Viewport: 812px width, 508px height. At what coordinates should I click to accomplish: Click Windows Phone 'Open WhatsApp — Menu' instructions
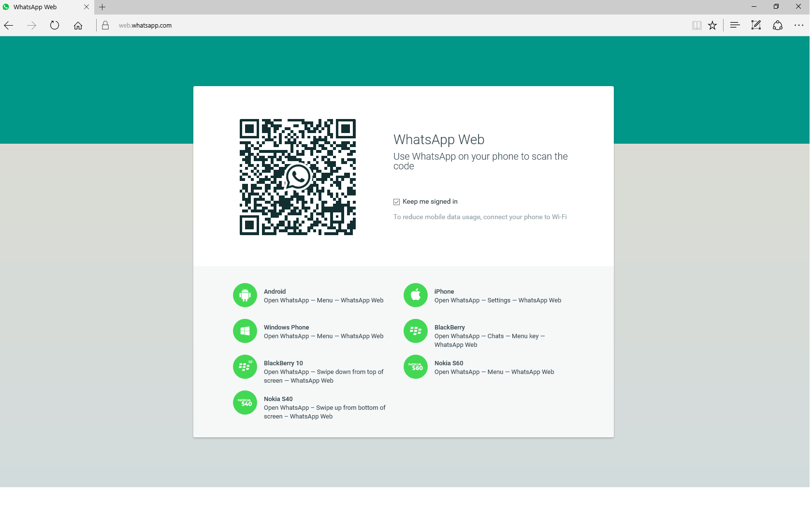pyautogui.click(x=324, y=336)
